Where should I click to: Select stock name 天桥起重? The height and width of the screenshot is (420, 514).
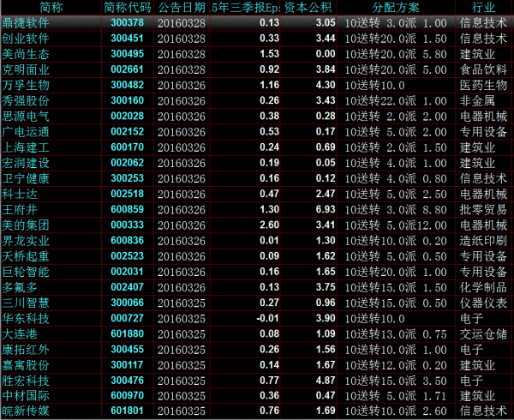point(26,256)
